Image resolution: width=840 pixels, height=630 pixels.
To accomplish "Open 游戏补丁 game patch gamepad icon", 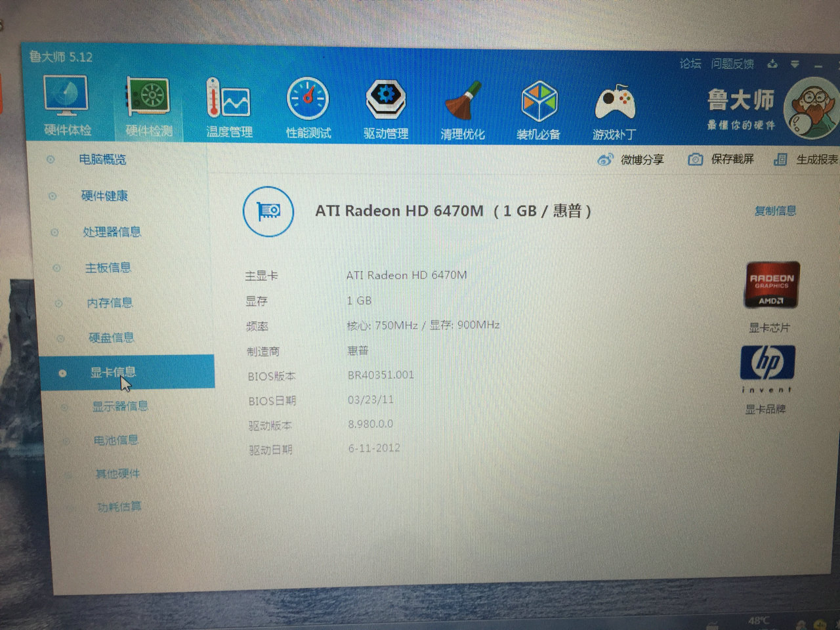I will tap(614, 112).
